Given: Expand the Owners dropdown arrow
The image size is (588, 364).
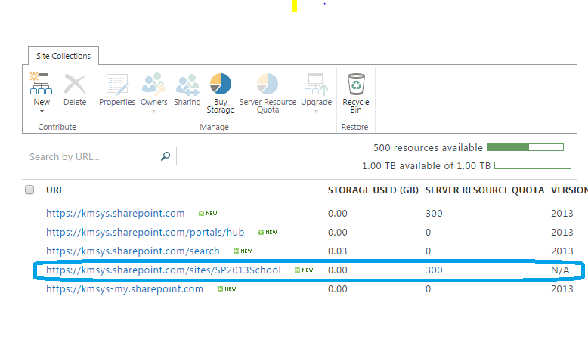Looking at the screenshot, I should (153, 111).
